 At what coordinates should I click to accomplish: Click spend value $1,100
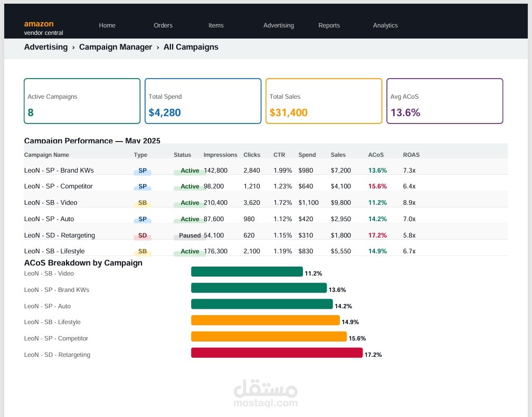click(308, 203)
